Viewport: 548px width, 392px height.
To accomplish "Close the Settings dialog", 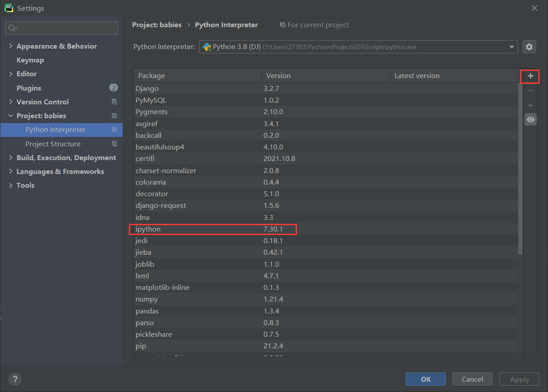I will tap(535, 8).
